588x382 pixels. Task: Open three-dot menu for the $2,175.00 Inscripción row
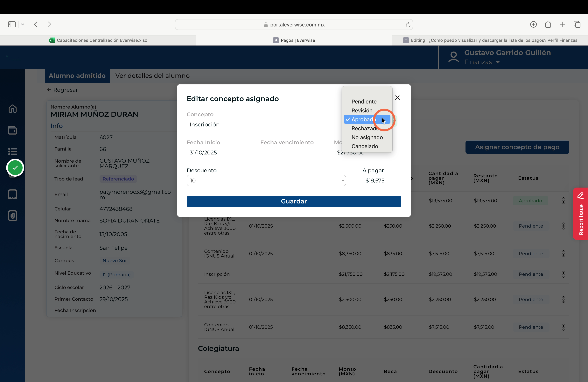click(x=563, y=274)
